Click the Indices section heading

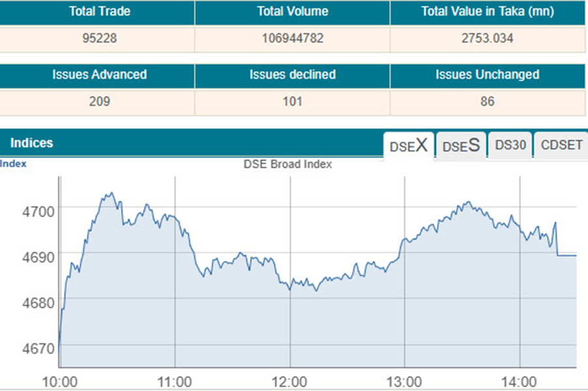[31, 143]
